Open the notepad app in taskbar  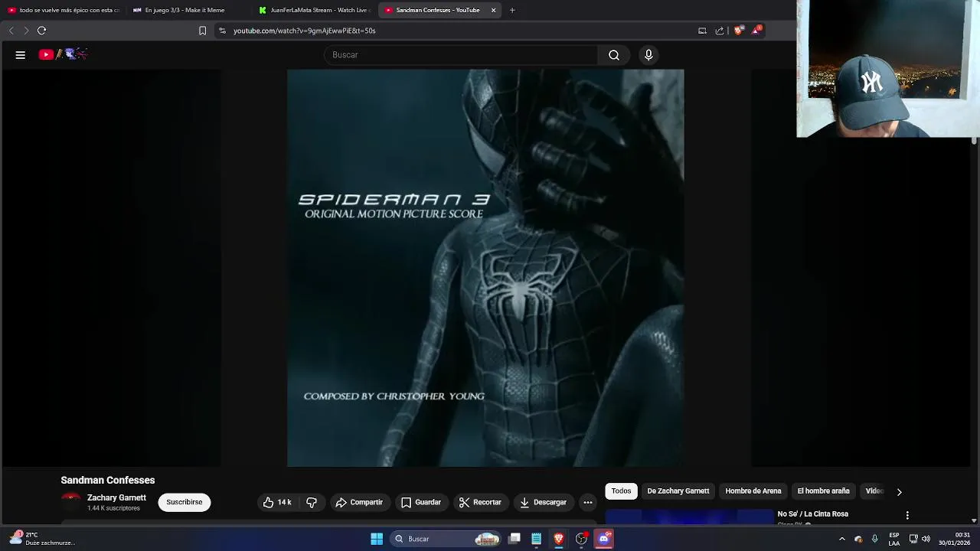point(537,539)
